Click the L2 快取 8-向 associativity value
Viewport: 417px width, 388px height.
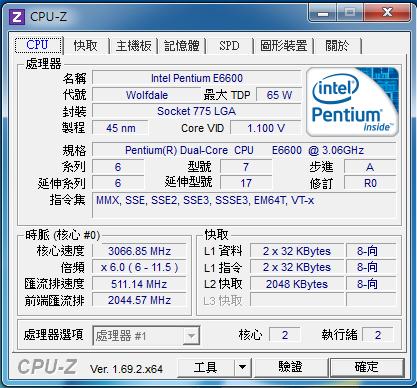371,284
